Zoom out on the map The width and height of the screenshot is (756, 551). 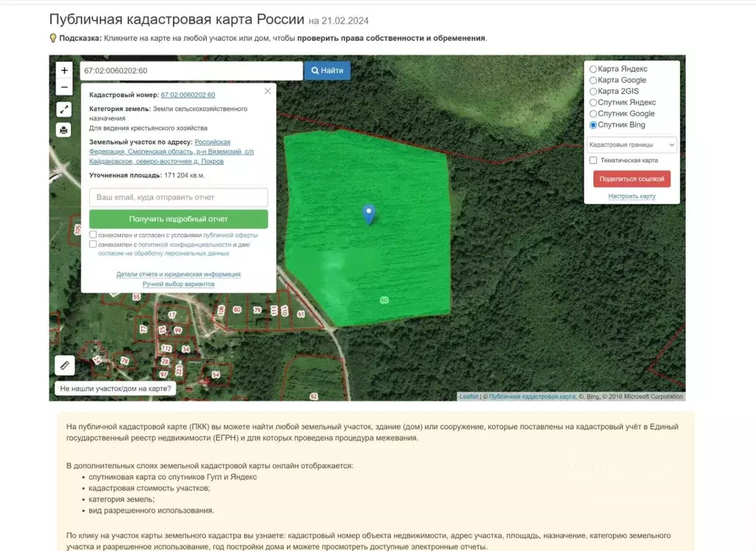64,87
